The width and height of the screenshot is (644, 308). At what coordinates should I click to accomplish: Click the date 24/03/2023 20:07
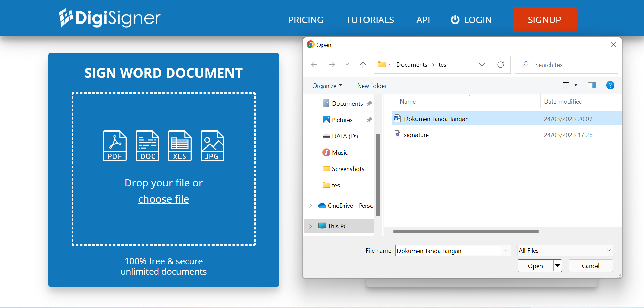(568, 119)
